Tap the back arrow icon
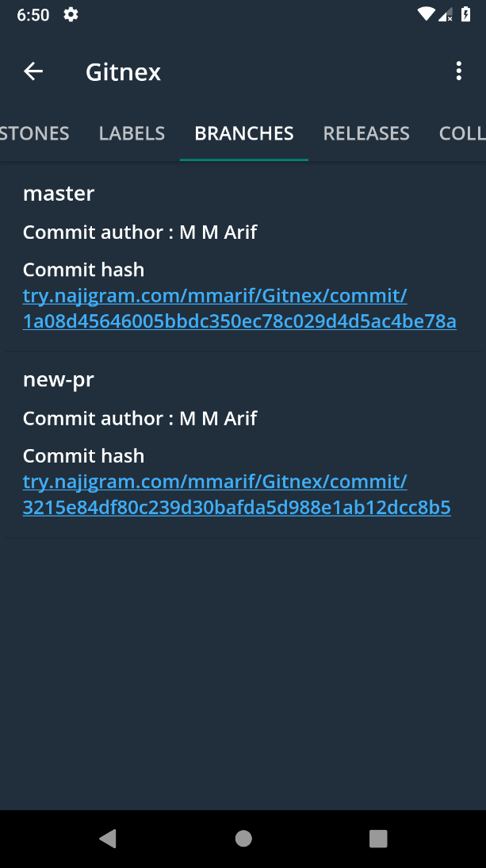486x868 pixels. click(x=33, y=71)
